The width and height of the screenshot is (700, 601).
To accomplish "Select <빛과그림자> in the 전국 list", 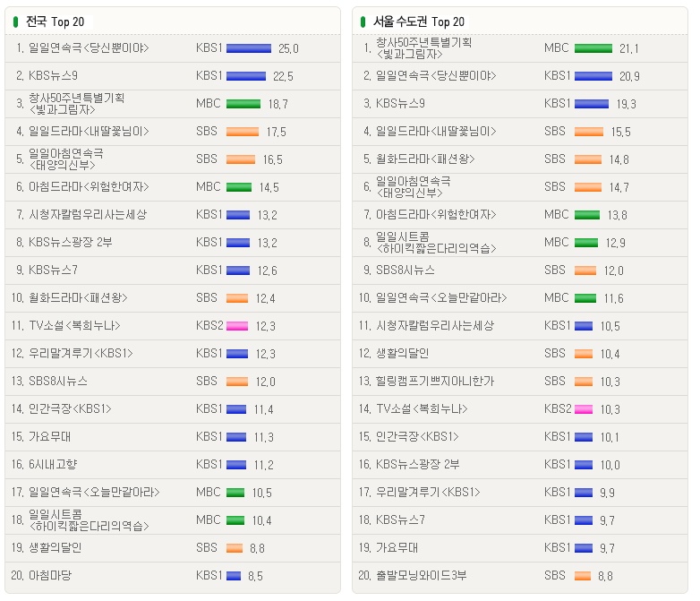I will click(62, 109).
